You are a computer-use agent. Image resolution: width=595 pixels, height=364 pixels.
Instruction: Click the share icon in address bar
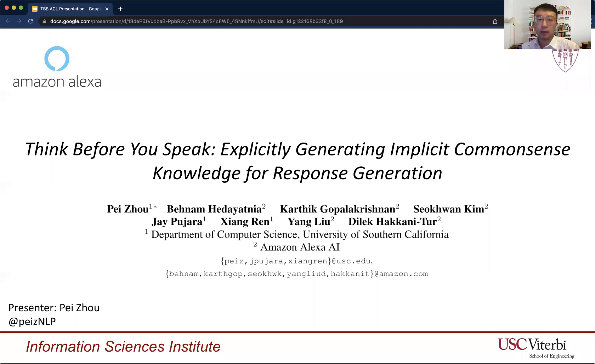pos(495,21)
